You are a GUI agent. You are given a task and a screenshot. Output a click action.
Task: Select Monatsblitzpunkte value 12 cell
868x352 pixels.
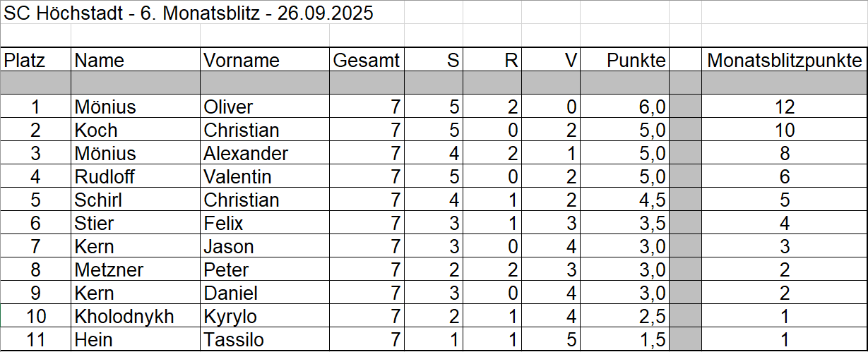coord(784,107)
